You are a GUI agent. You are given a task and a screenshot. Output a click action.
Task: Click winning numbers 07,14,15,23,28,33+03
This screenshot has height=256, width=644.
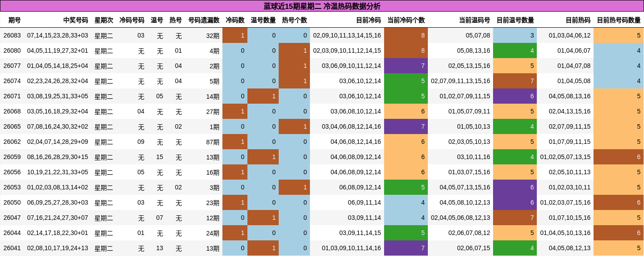58,35
